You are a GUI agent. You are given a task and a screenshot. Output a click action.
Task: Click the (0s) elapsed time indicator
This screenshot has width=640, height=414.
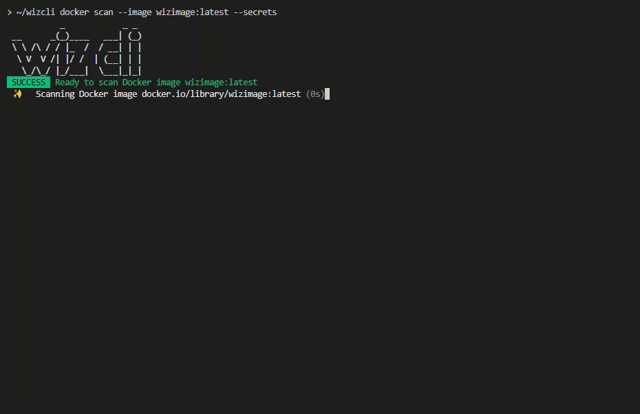pyautogui.click(x=315, y=94)
